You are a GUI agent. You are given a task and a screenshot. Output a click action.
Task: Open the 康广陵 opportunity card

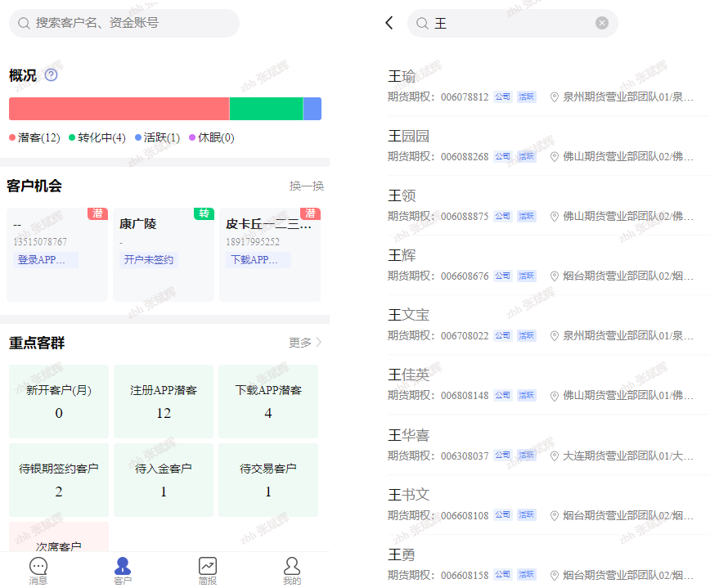pos(164,254)
